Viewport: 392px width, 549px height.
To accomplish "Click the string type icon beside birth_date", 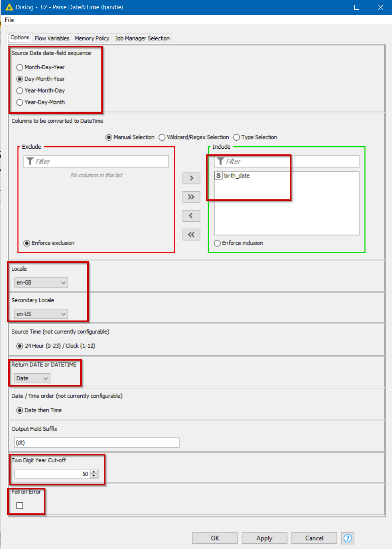I will click(218, 175).
